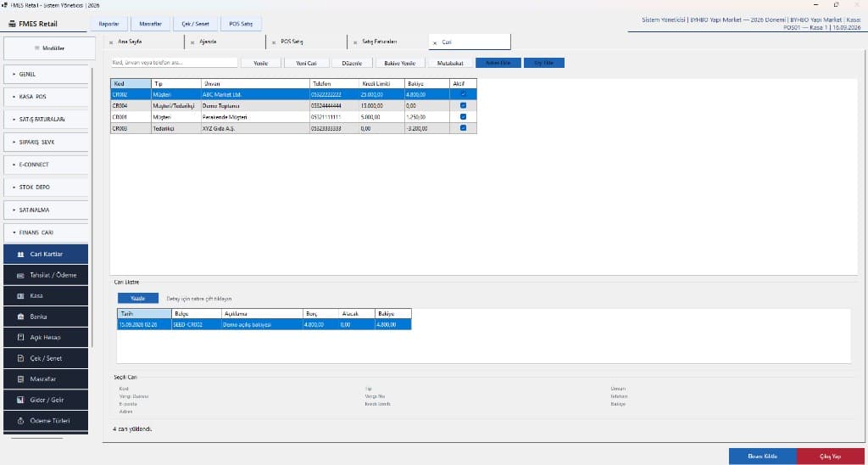The width and height of the screenshot is (868, 465).
Task: Click the sidebar vertical scrollbar
Action: click(x=92, y=205)
